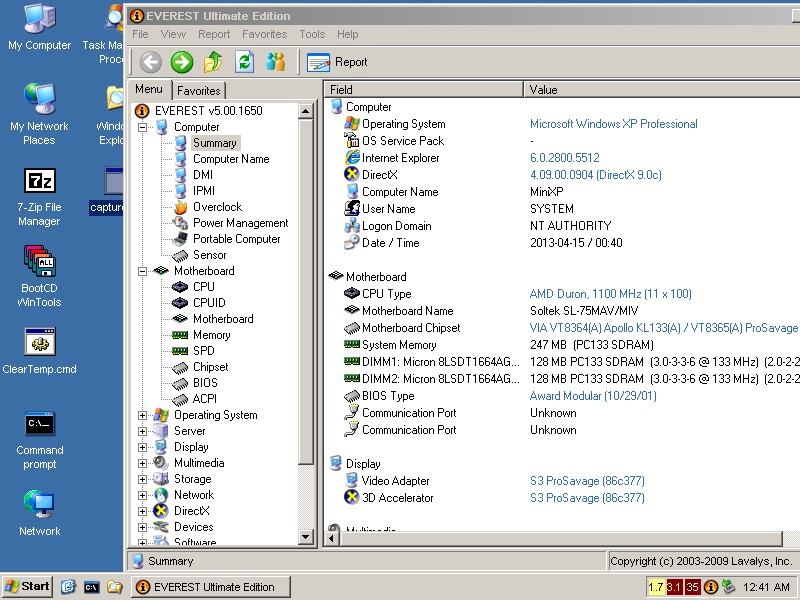Open Portable Computer in the tree

click(x=237, y=239)
